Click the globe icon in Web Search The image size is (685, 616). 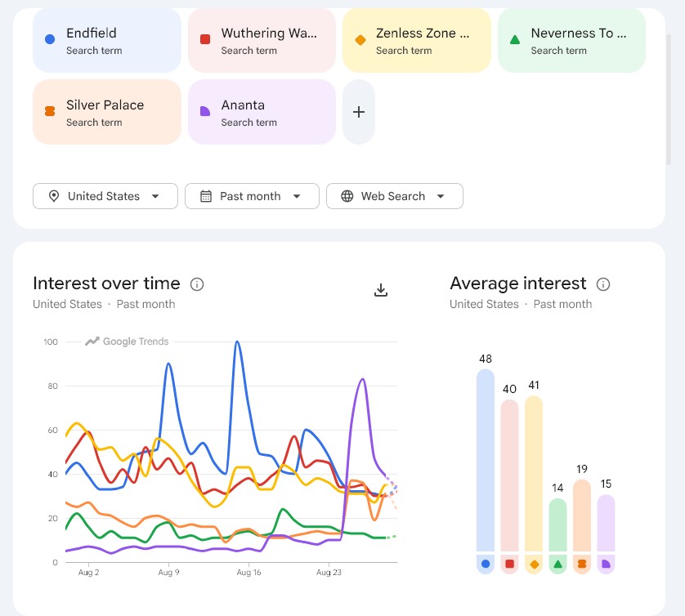(x=347, y=196)
